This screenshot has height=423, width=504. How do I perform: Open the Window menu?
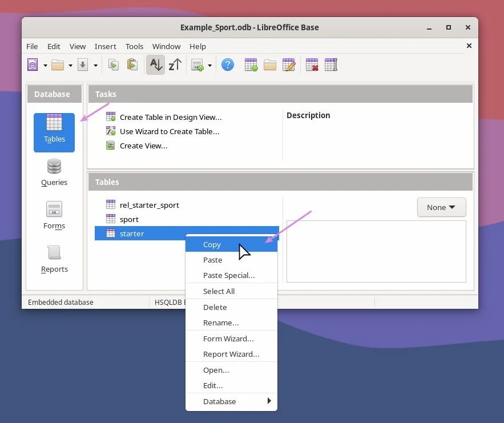tap(166, 46)
